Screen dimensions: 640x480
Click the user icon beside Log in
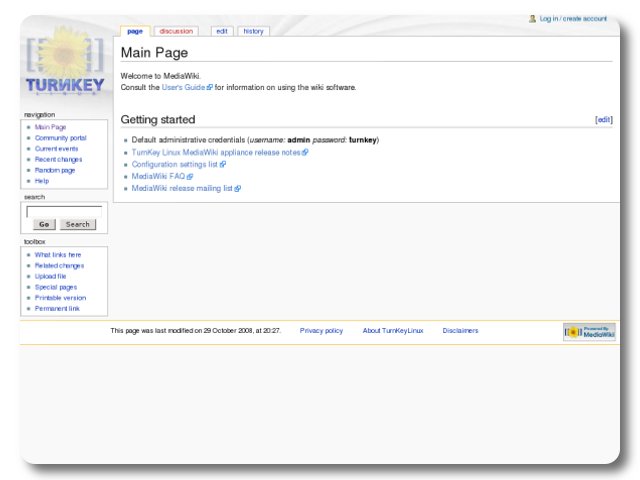pyautogui.click(x=533, y=18)
